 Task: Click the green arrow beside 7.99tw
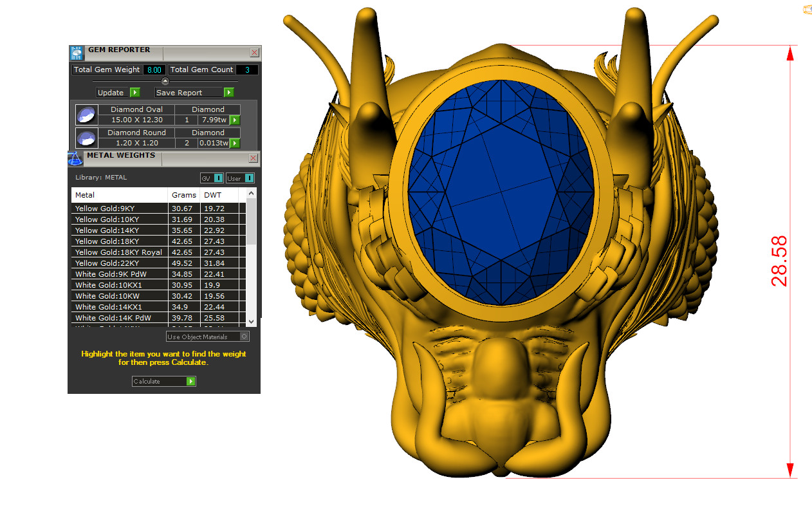click(x=235, y=120)
